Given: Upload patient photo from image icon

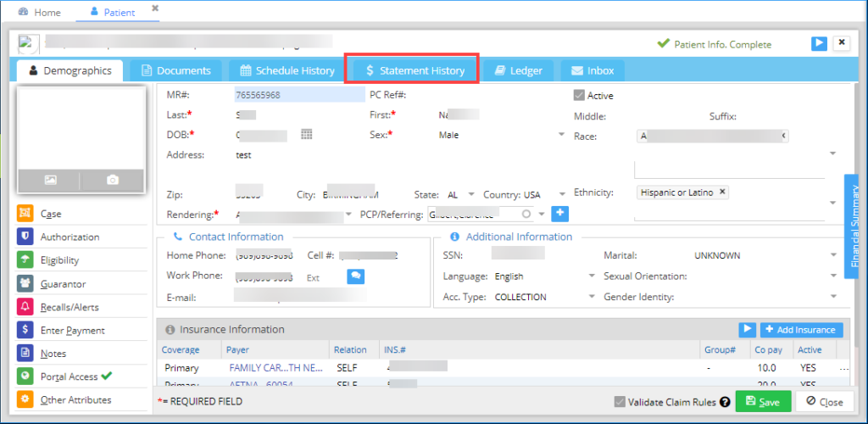Looking at the screenshot, I should (50, 180).
